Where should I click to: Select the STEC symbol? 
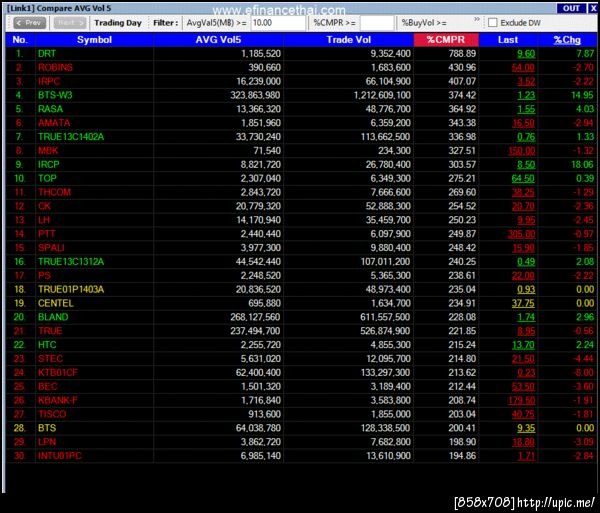click(50, 359)
